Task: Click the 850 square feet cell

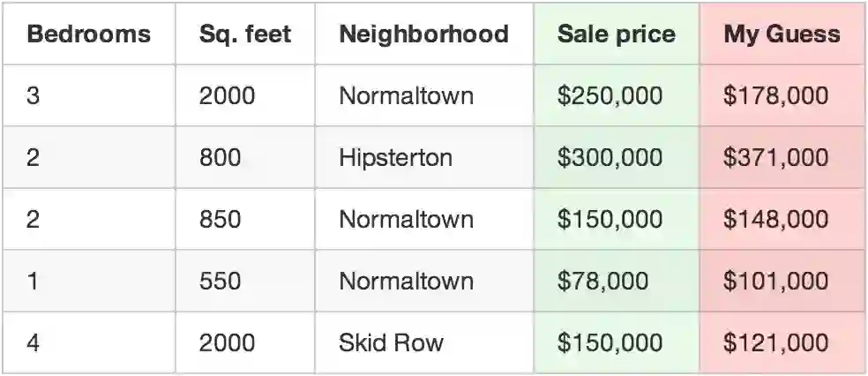Action: tap(220, 219)
